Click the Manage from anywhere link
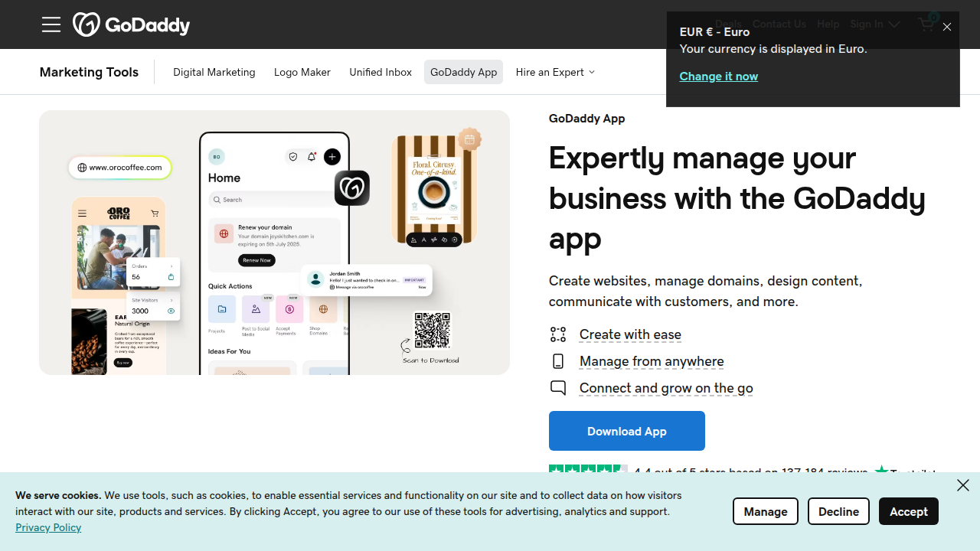This screenshot has height=551, width=980. [x=652, y=361]
